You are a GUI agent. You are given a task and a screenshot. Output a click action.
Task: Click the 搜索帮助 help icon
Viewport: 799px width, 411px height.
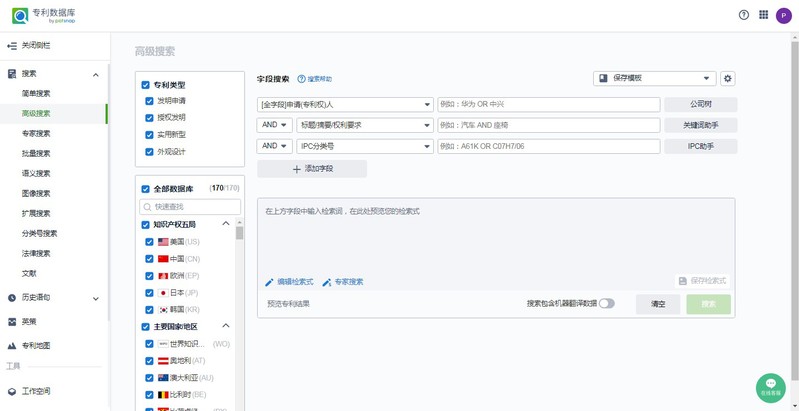click(301, 78)
